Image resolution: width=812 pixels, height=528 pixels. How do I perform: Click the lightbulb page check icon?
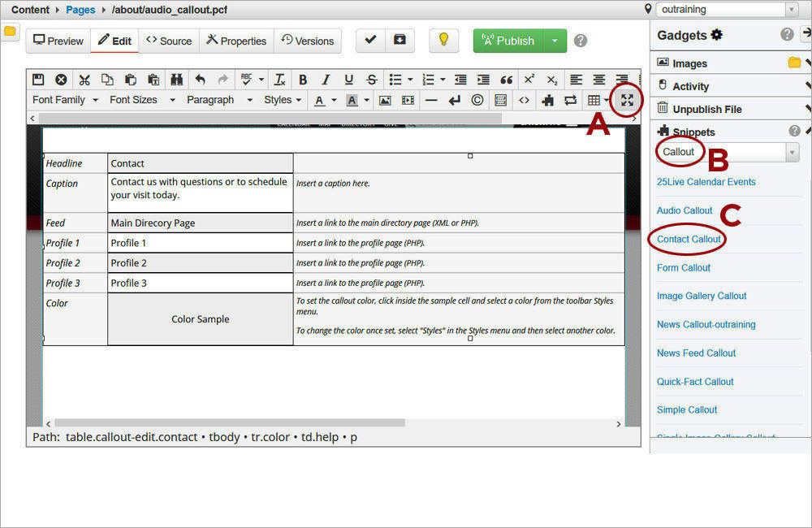point(443,41)
